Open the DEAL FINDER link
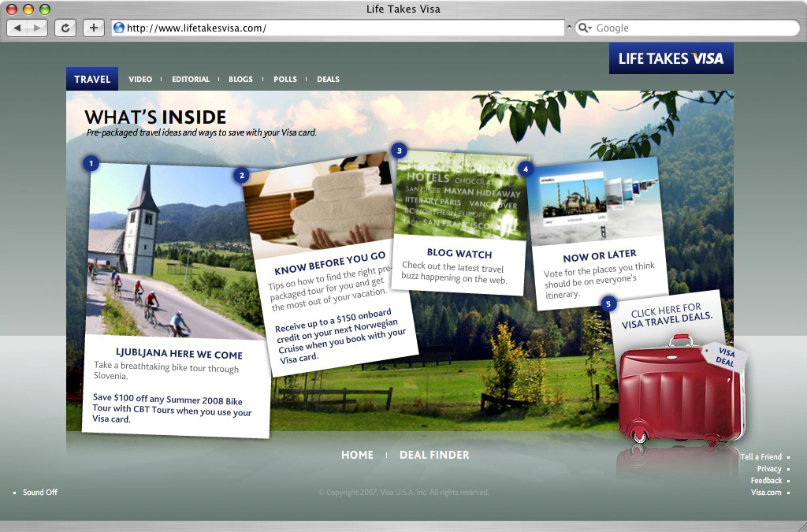Viewport: 807px width, 532px height. pyautogui.click(x=434, y=455)
